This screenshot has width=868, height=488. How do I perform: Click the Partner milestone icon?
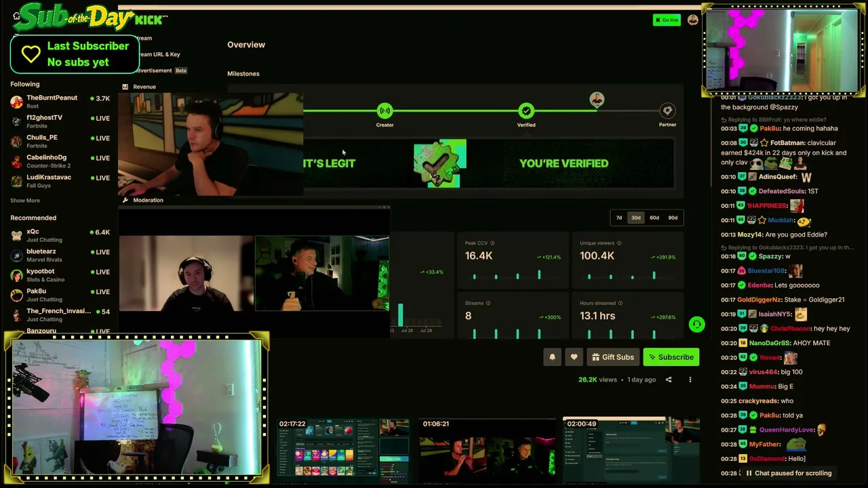[667, 110]
